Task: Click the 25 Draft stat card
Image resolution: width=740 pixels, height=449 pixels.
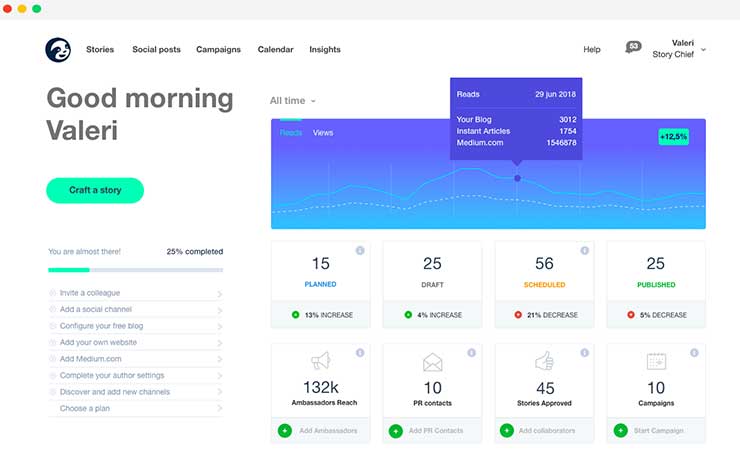Action: (x=432, y=284)
